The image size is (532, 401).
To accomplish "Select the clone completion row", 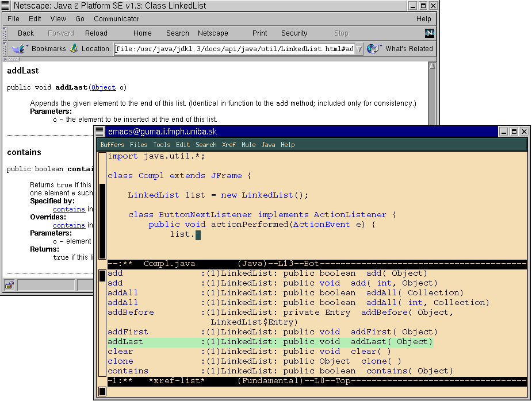I will [x=254, y=361].
